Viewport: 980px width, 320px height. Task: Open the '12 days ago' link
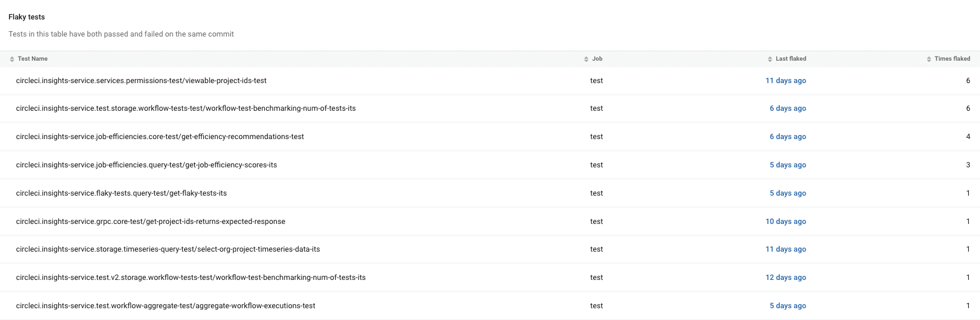point(786,278)
